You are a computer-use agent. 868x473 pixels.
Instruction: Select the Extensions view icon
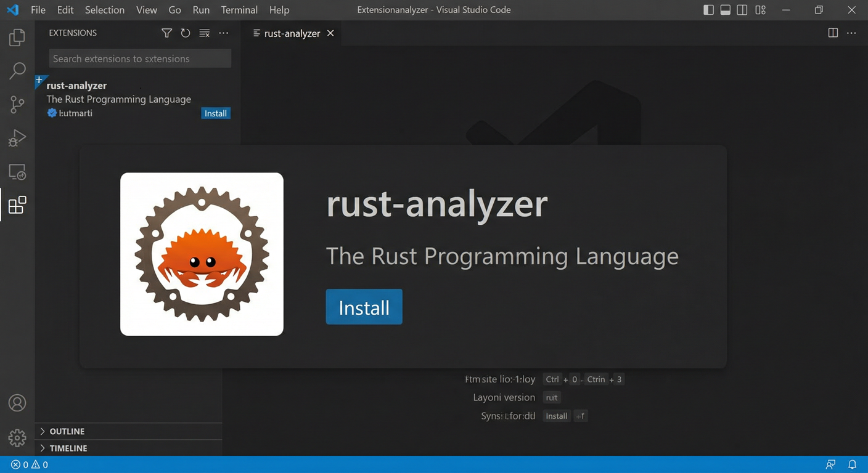coord(17,205)
